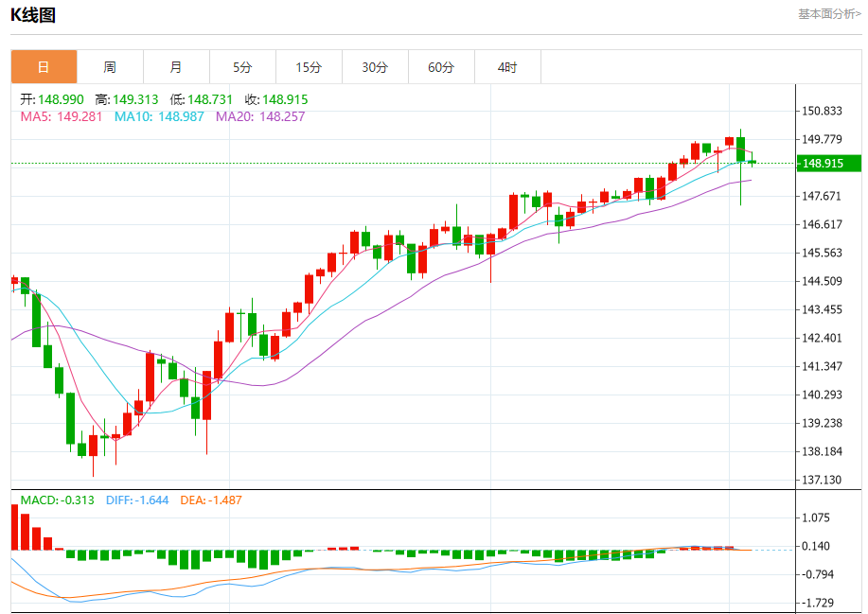Click the green 148.915 current price tag
The height and width of the screenshot is (614, 868).
pos(828,163)
